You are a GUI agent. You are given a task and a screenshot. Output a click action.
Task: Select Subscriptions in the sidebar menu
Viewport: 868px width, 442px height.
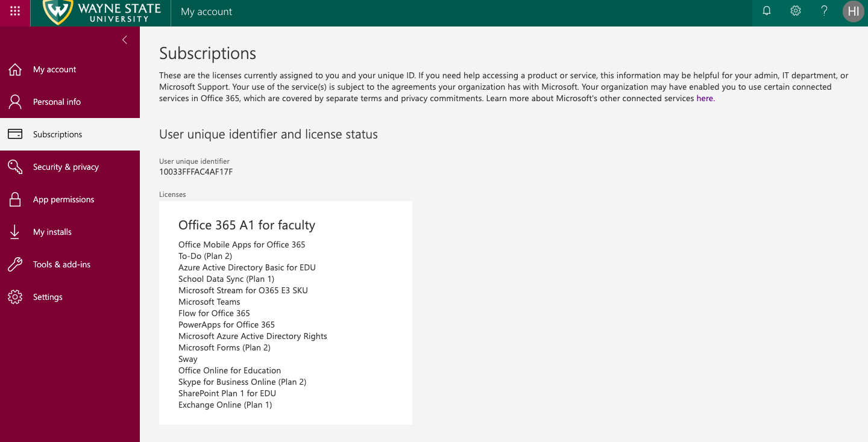pos(70,134)
